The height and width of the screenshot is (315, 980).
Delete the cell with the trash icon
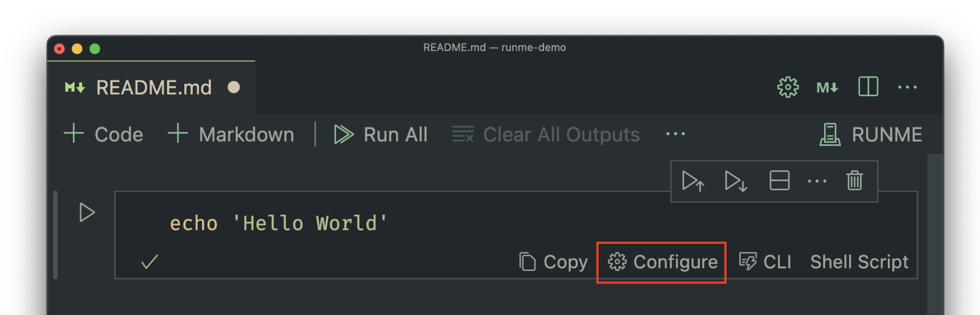click(854, 180)
